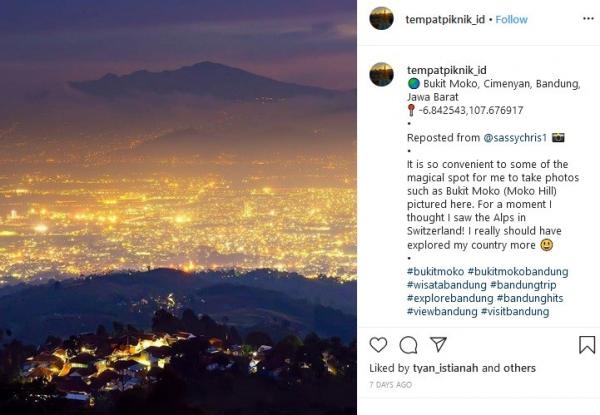Open header username tempatpiknik_id
This screenshot has height=415, width=600.
pos(446,19)
